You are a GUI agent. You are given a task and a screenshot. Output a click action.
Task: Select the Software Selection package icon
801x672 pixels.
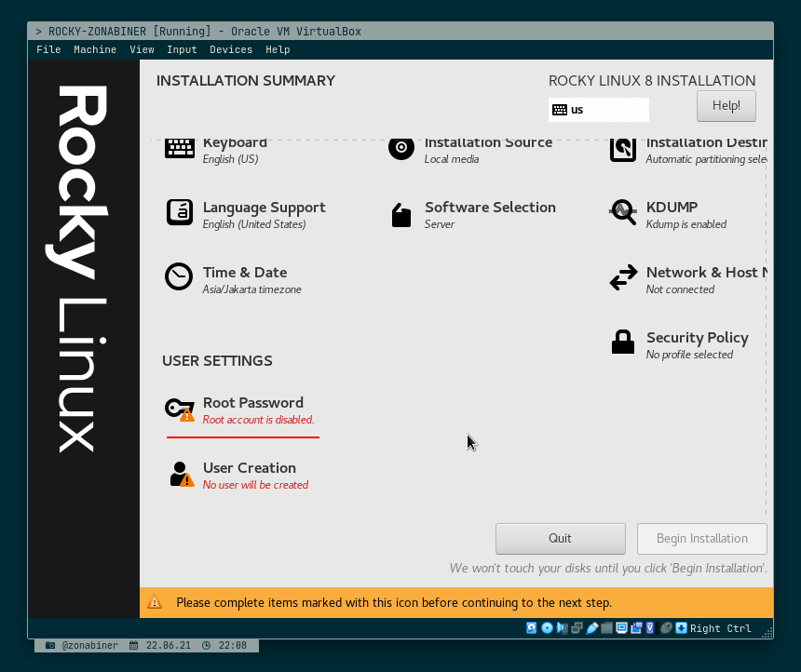coord(400,213)
